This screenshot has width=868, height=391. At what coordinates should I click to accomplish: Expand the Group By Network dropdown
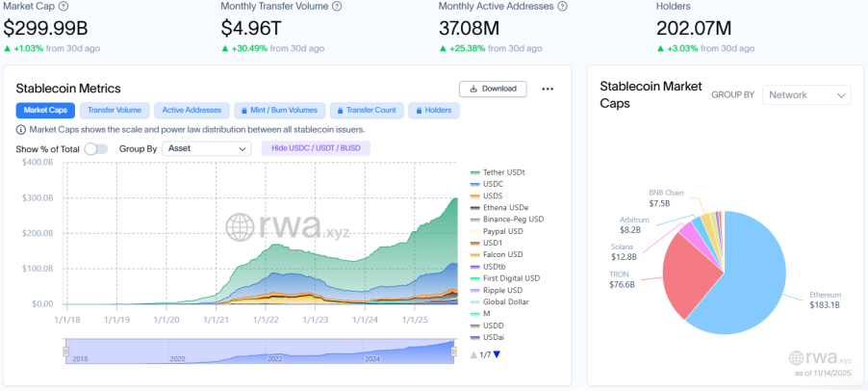coord(806,94)
